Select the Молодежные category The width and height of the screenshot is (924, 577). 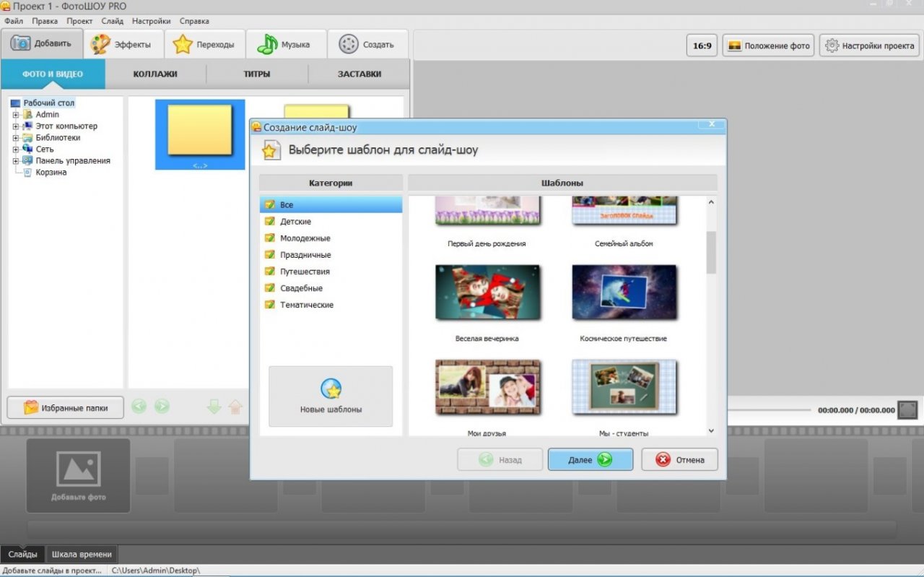click(331, 238)
